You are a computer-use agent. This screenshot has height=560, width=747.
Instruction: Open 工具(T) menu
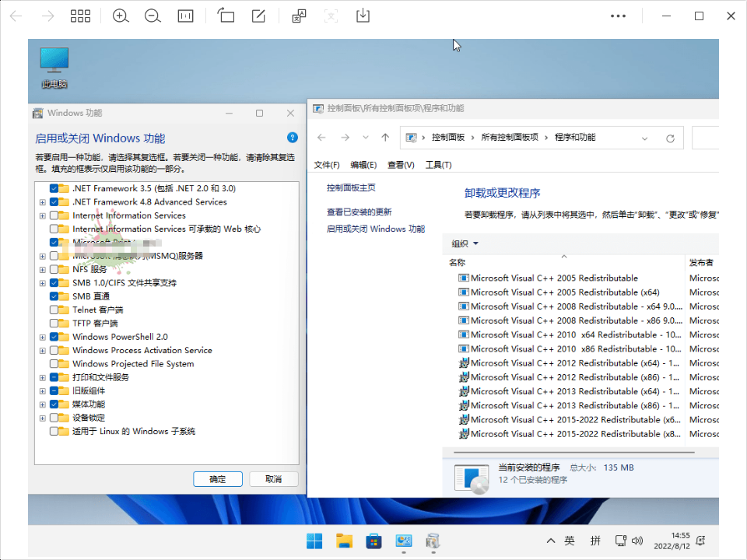[x=438, y=165]
